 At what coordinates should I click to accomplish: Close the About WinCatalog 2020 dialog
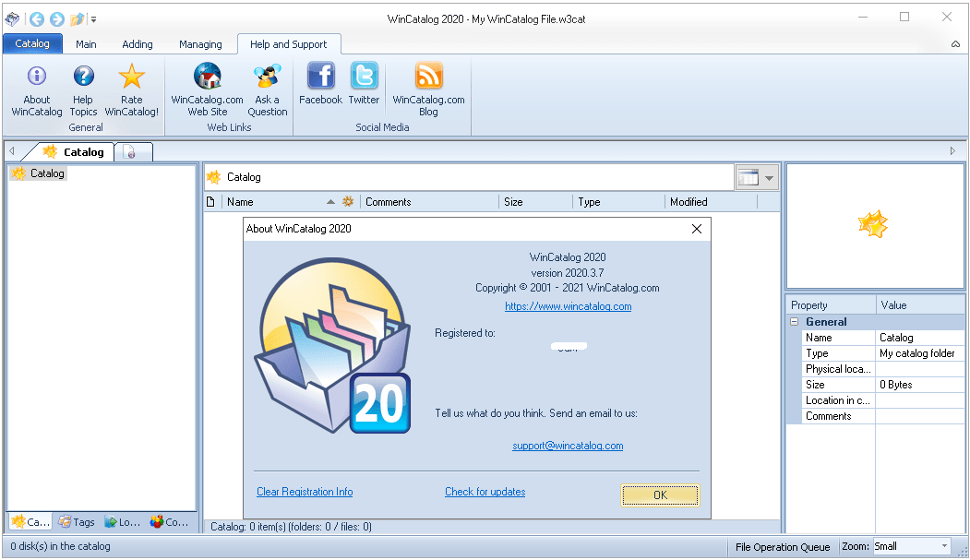[x=697, y=229]
